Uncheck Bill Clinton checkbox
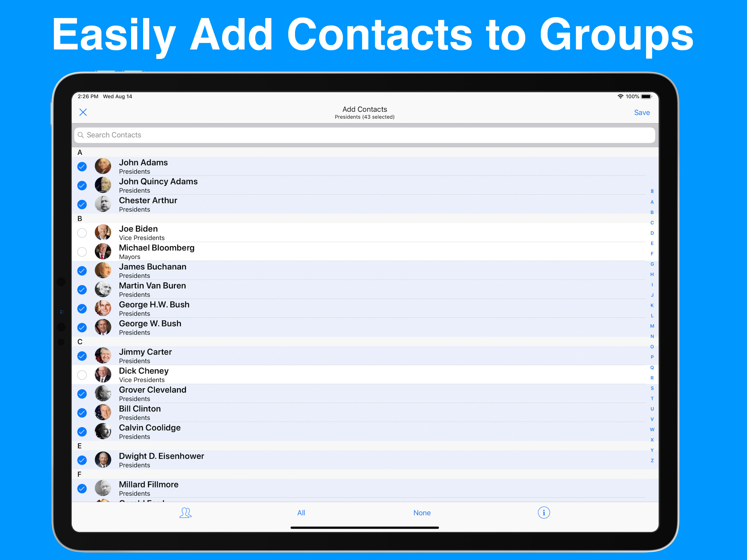 (82, 413)
